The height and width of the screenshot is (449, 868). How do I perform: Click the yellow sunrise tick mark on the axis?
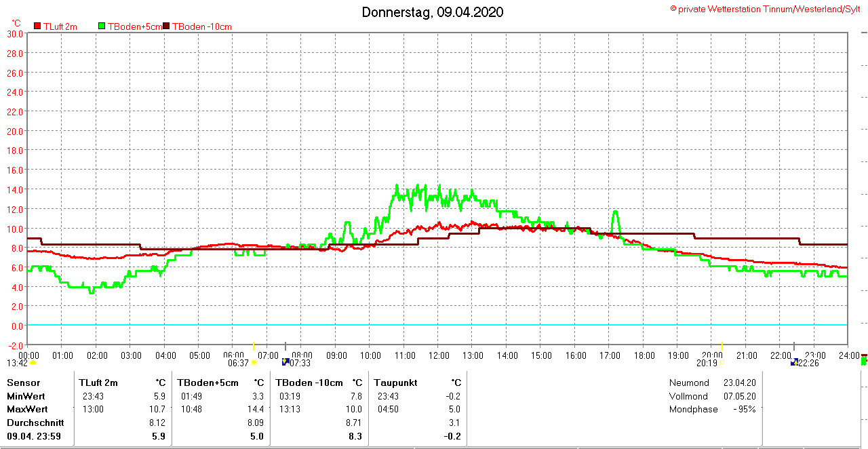click(x=254, y=345)
